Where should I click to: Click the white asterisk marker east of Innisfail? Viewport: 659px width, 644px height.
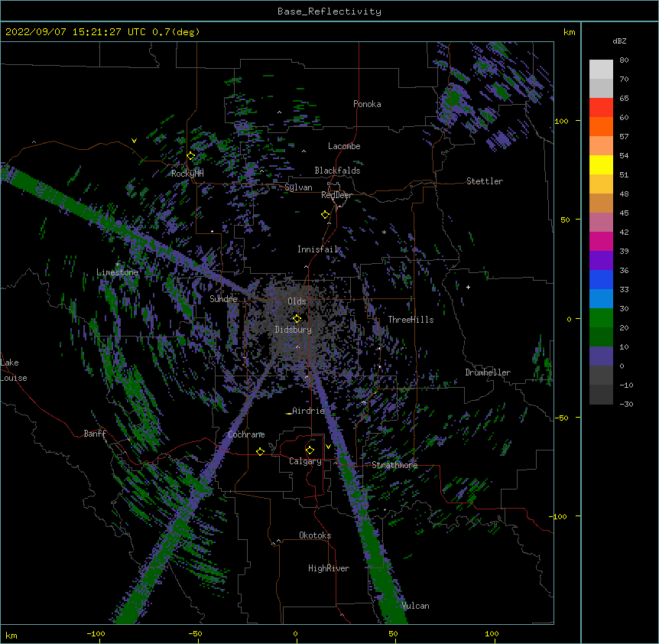point(384,232)
